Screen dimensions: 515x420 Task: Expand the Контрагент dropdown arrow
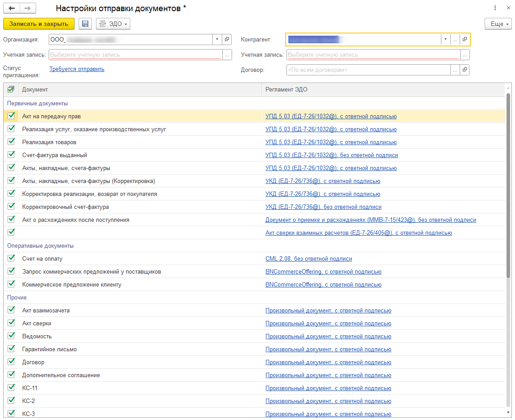[x=445, y=39]
